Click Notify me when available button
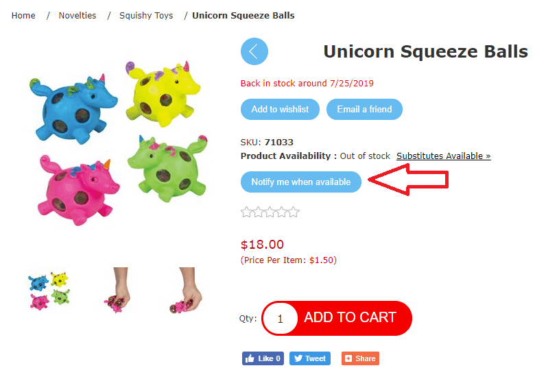The width and height of the screenshot is (535, 392). [300, 182]
